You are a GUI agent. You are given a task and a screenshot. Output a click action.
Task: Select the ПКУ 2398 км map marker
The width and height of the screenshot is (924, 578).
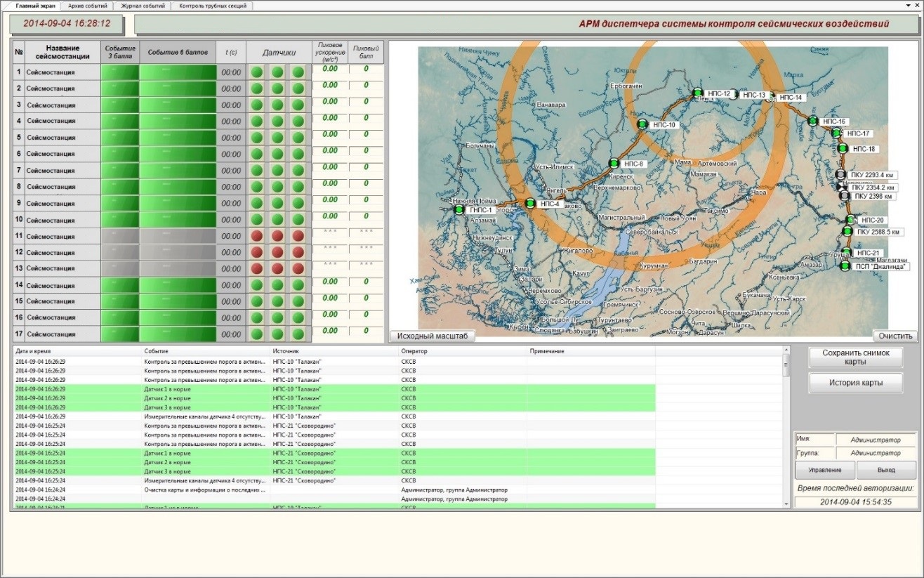(845, 196)
